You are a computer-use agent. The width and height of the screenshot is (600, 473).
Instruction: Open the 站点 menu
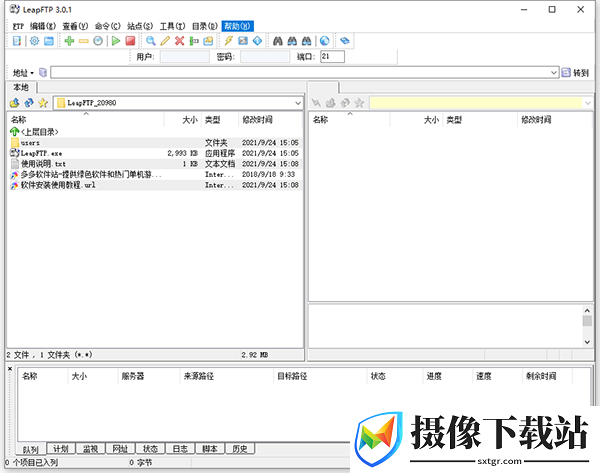pos(140,26)
